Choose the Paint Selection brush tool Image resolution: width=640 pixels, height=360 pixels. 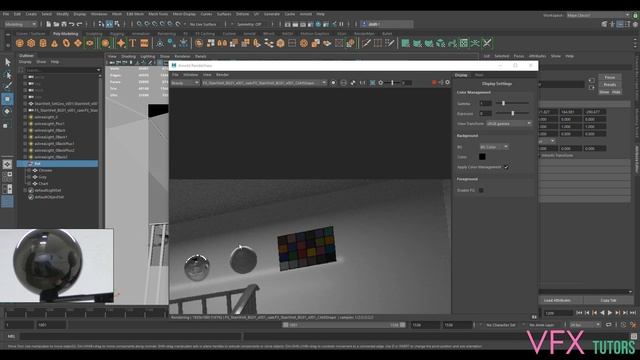coord(7,86)
